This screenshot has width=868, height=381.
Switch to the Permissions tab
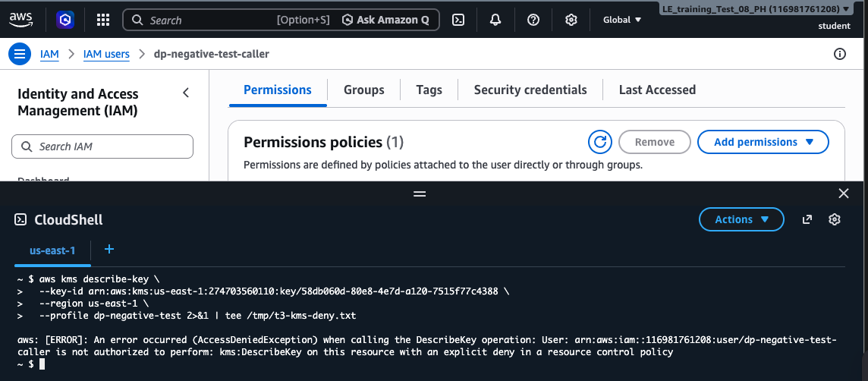(278, 90)
